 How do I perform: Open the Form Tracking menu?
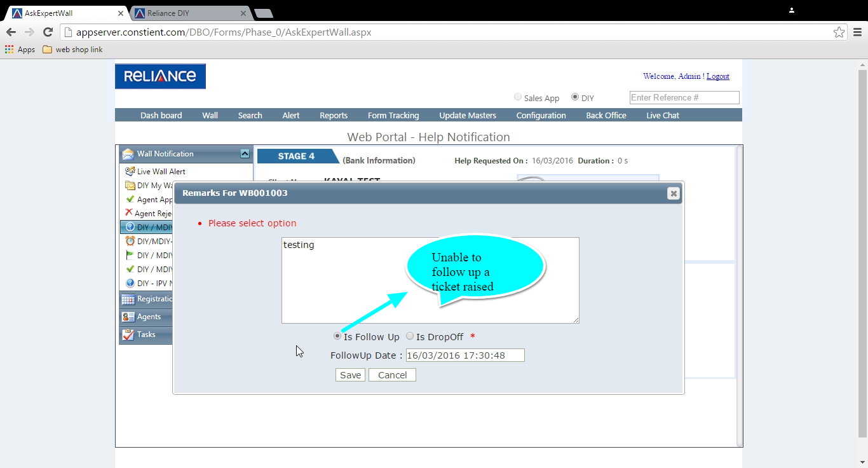[393, 115]
